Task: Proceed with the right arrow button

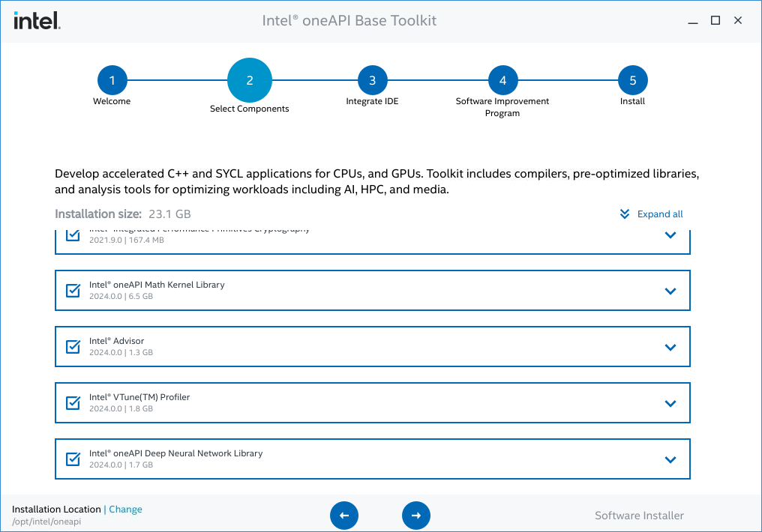Action: (x=416, y=515)
